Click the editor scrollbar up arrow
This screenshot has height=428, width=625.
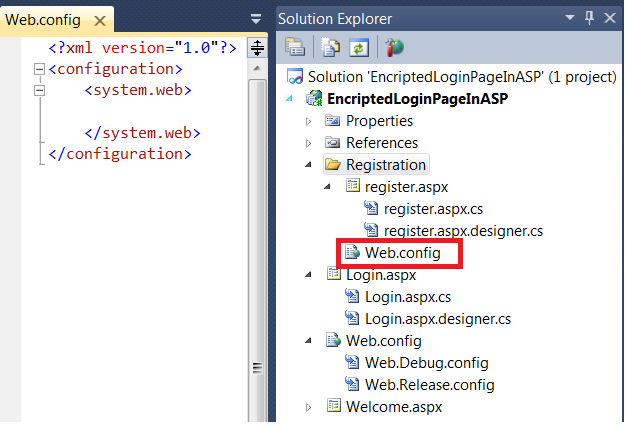pyautogui.click(x=257, y=69)
